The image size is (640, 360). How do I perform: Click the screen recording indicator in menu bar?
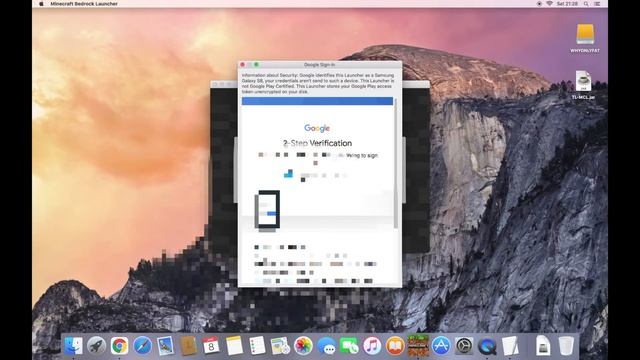[x=539, y=4]
